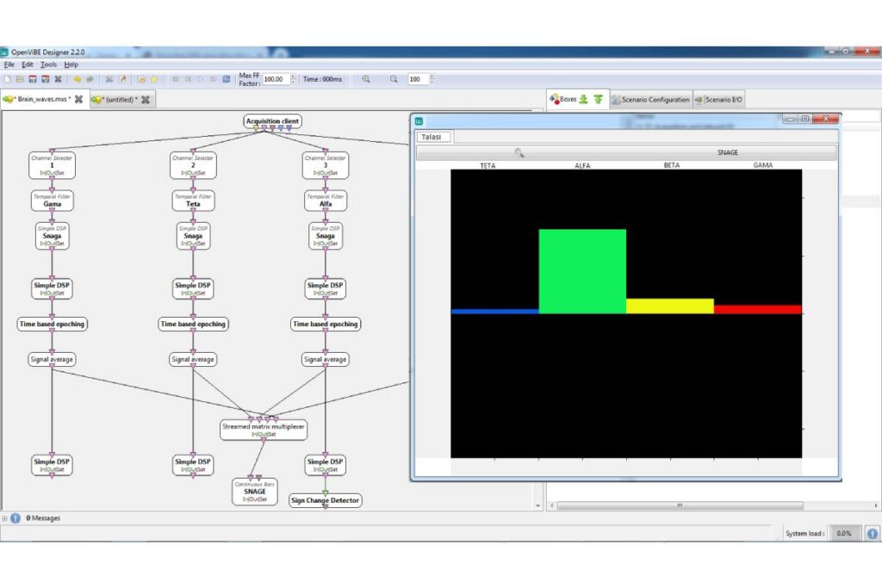The width and height of the screenshot is (882, 588).
Task: Click the Save scenario icon
Action: 32,79
